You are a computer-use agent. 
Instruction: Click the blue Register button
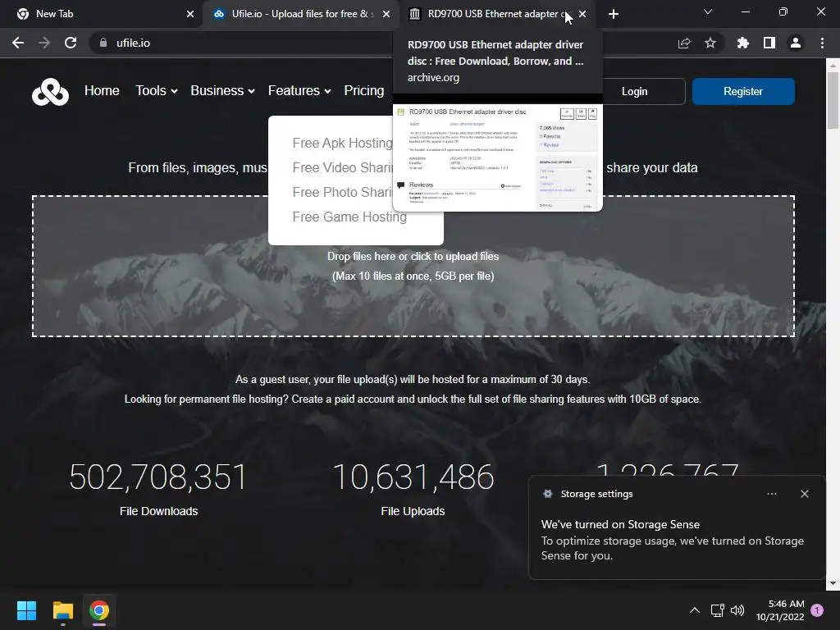(743, 92)
